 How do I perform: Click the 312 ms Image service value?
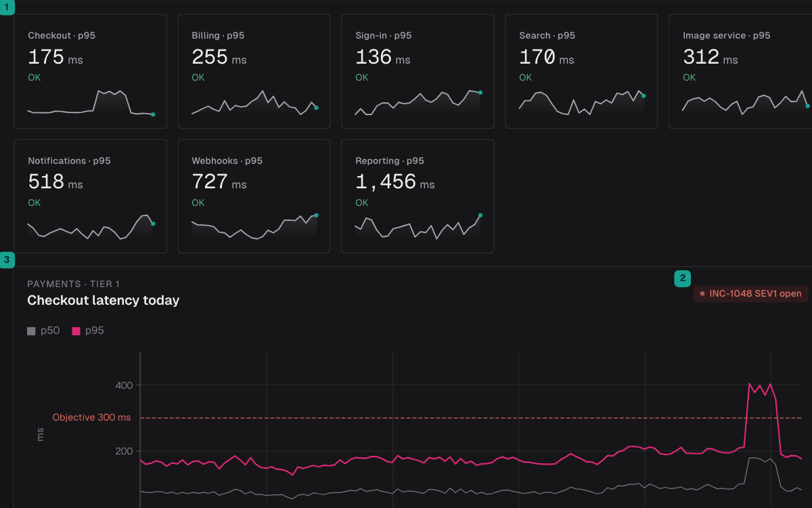click(710, 57)
